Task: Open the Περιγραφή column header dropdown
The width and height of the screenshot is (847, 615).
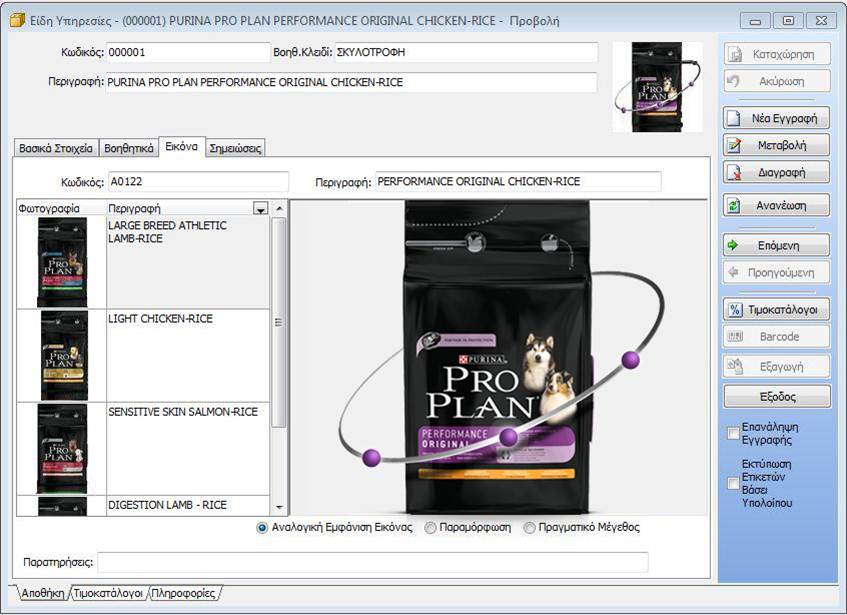Action: pos(260,208)
